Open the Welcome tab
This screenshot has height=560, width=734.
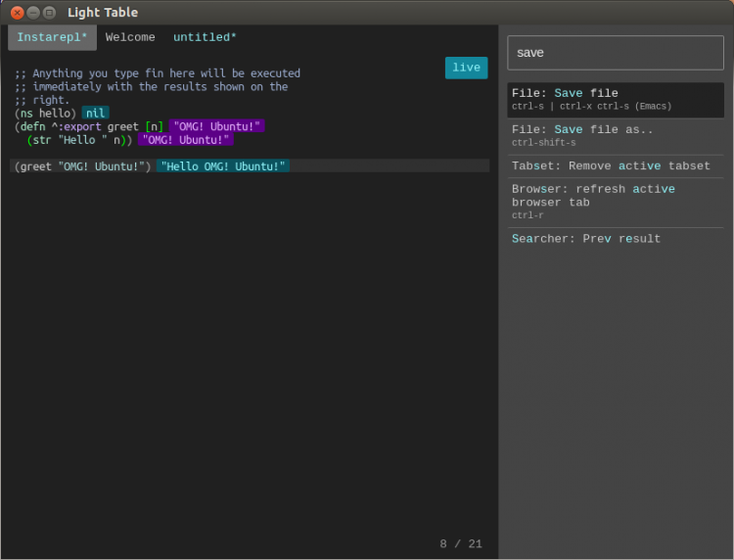[129, 37]
